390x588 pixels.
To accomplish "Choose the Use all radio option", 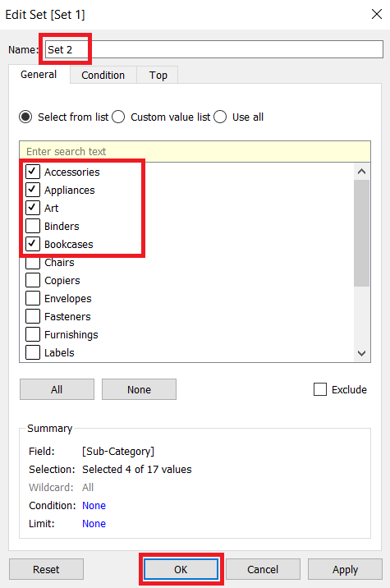I will coord(220,117).
